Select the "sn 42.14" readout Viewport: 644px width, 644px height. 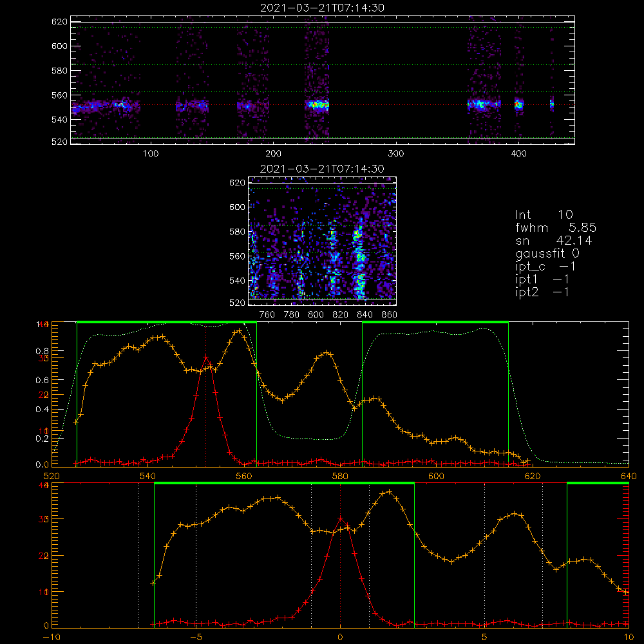554,240
